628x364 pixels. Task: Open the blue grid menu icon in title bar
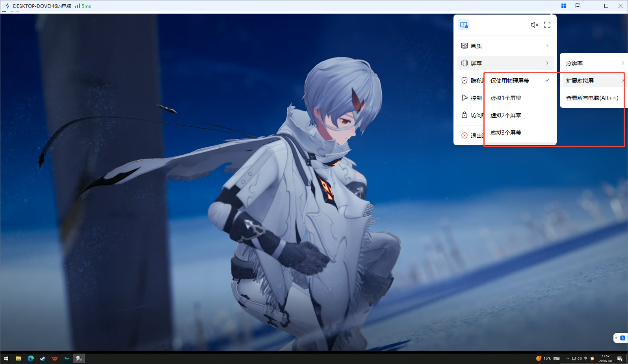[564, 6]
